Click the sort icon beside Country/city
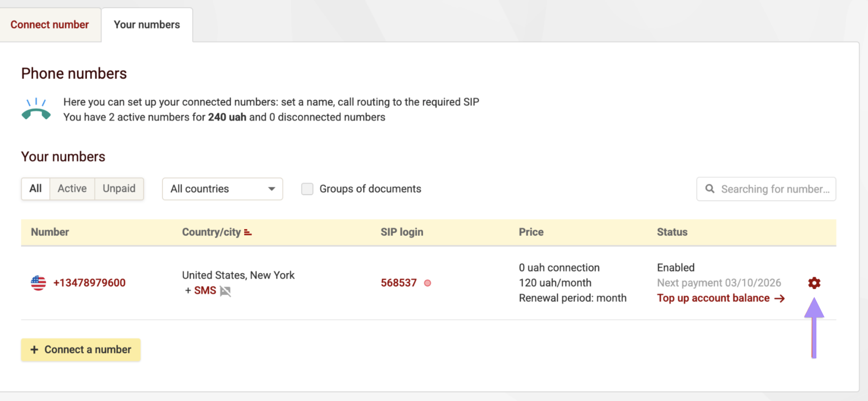This screenshot has width=868, height=401. click(x=248, y=232)
